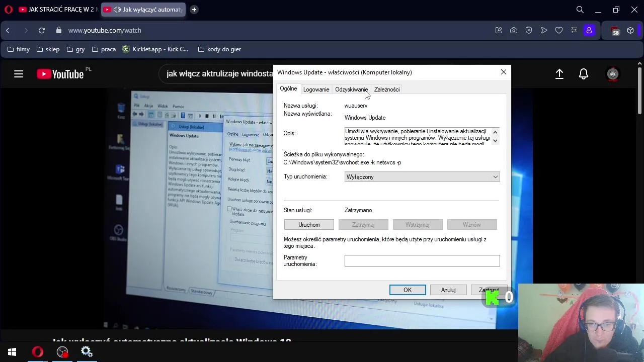Go to the YouTube home logo

click(60, 74)
